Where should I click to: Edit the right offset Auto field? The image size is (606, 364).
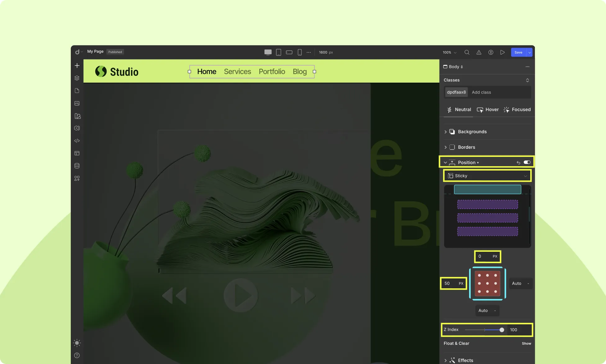click(521, 283)
